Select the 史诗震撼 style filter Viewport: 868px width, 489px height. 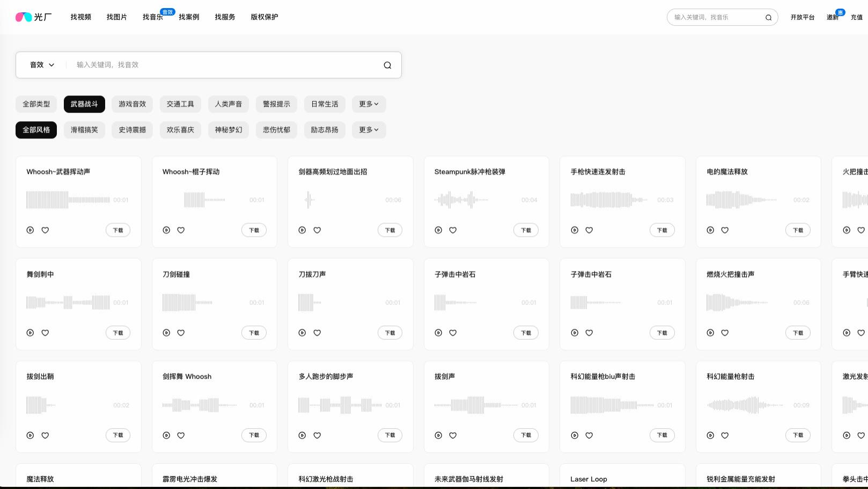tap(132, 130)
